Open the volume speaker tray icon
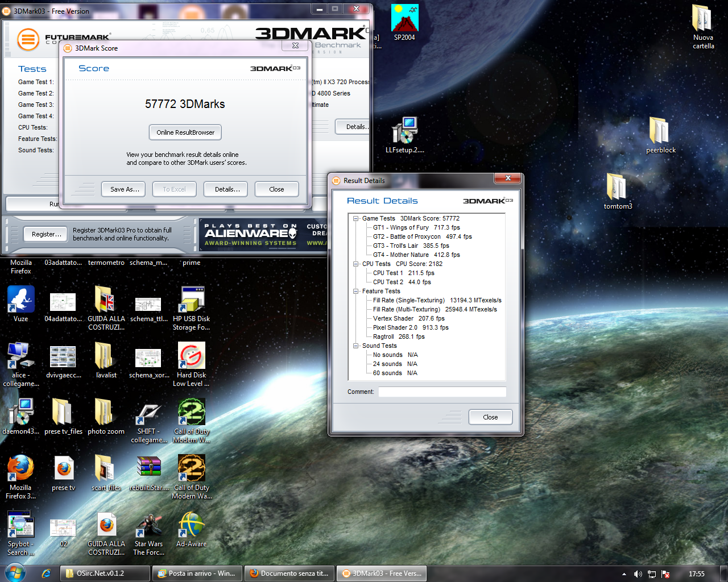The width and height of the screenshot is (728, 582). pos(638,574)
